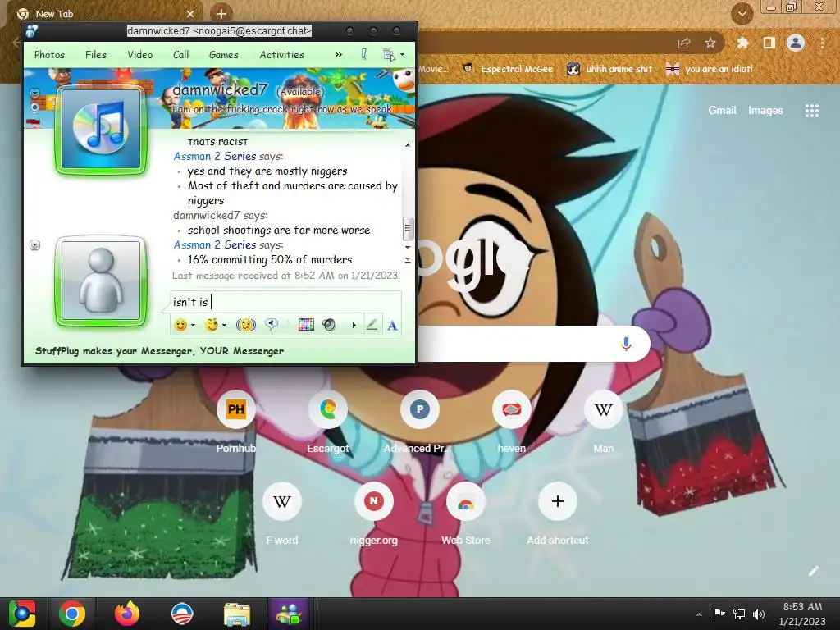Click the chat scrollbar thumb
Viewport: 840px width, 630px height.
(x=408, y=228)
